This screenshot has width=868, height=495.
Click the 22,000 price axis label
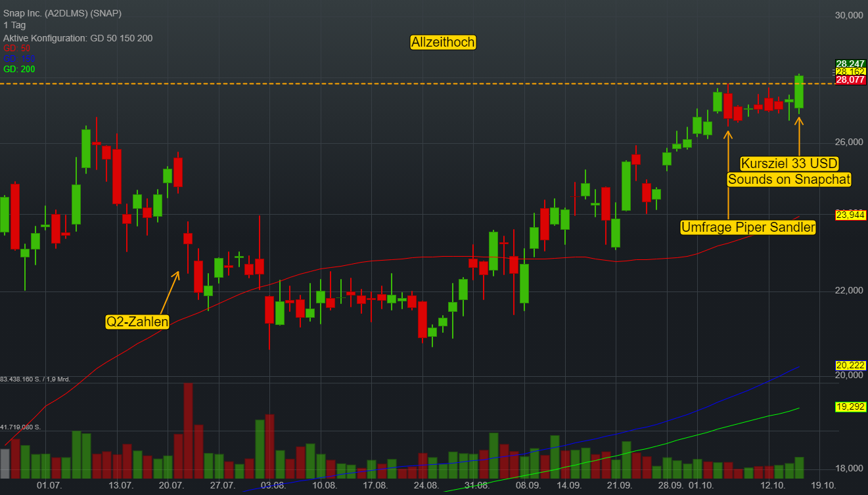click(850, 291)
